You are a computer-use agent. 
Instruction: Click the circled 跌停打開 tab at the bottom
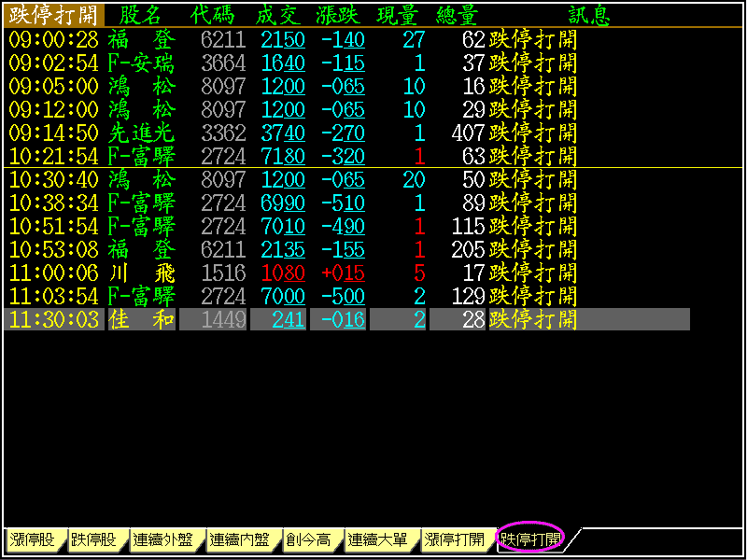point(530,539)
